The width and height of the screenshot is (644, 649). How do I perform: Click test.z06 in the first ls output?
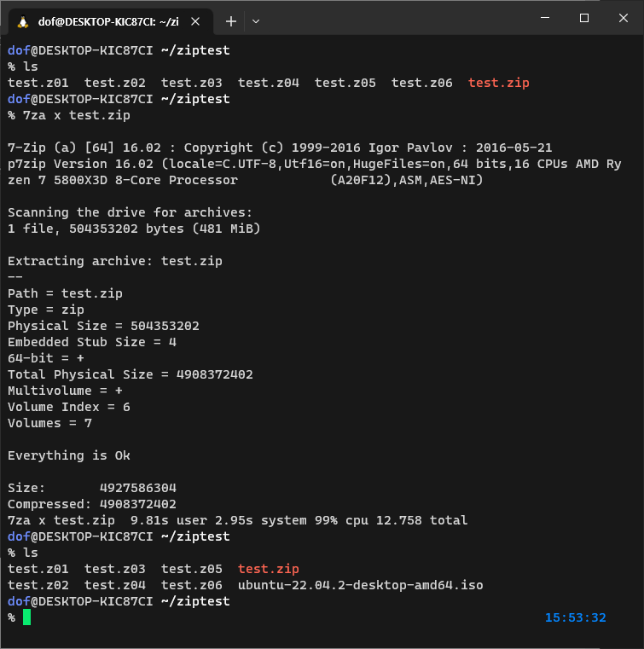[422, 83]
